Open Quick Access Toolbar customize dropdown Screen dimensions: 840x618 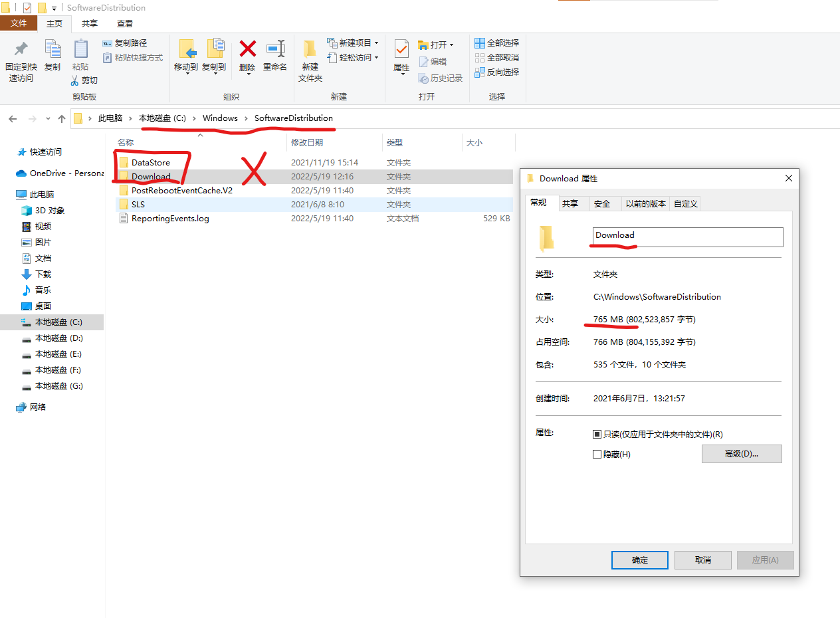[x=54, y=9]
